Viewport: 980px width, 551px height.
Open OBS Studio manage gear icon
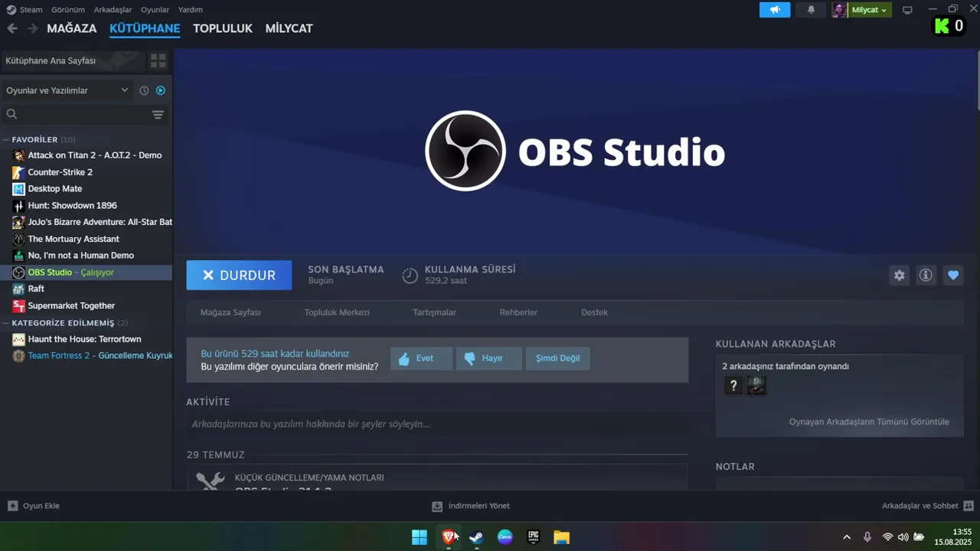(899, 275)
